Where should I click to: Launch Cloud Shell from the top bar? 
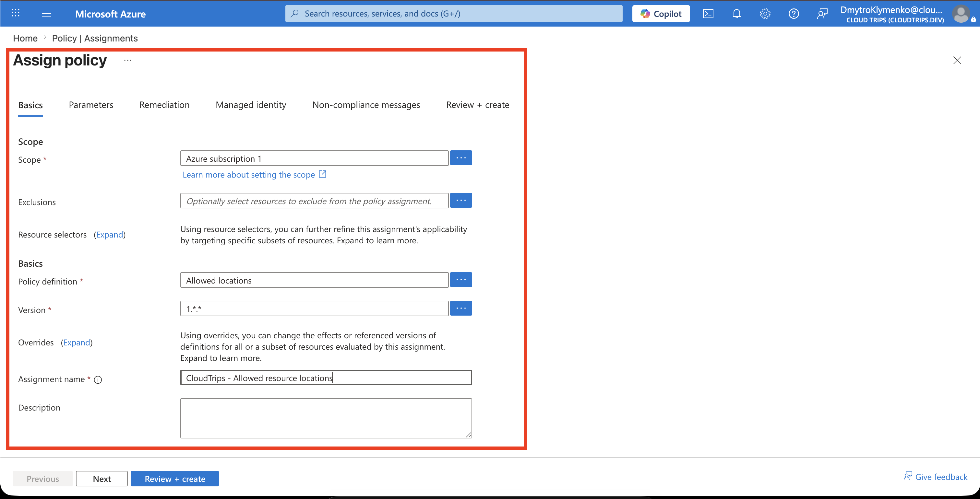708,14
